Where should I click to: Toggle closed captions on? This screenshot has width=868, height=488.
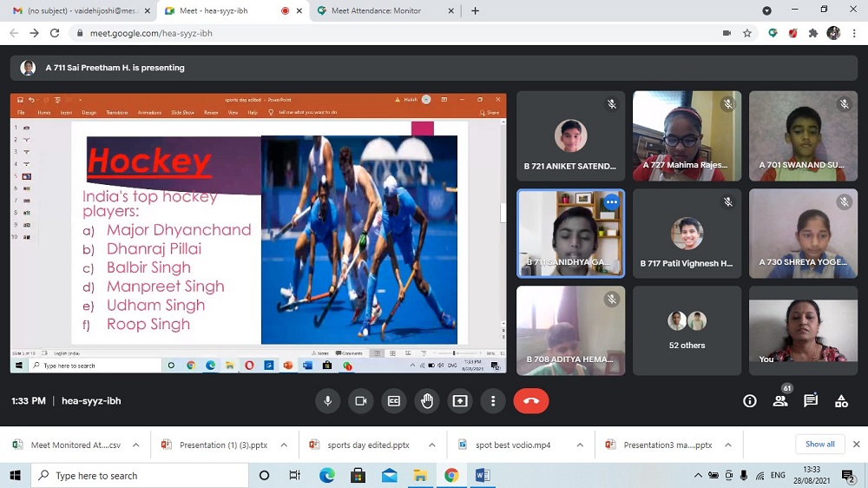pyautogui.click(x=394, y=401)
